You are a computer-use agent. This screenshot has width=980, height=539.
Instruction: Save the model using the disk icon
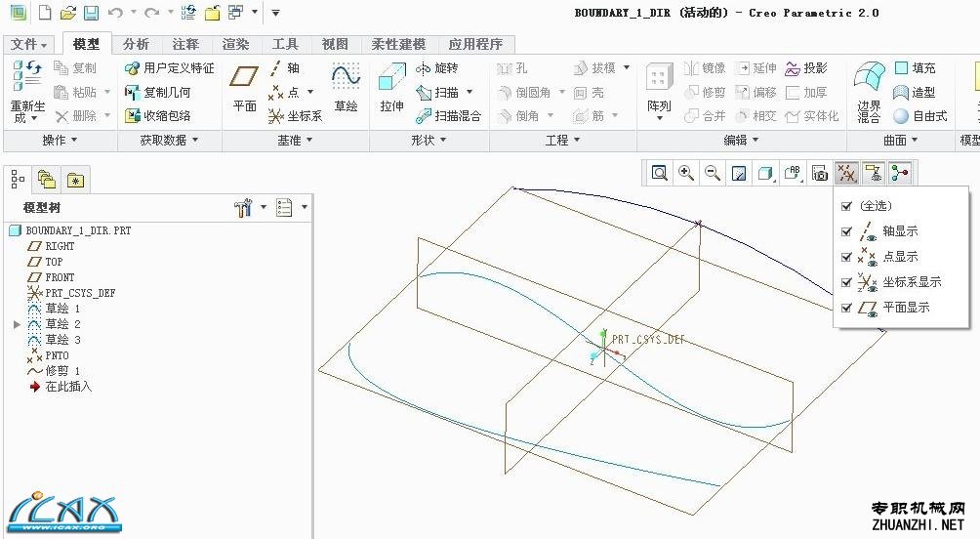tap(91, 12)
